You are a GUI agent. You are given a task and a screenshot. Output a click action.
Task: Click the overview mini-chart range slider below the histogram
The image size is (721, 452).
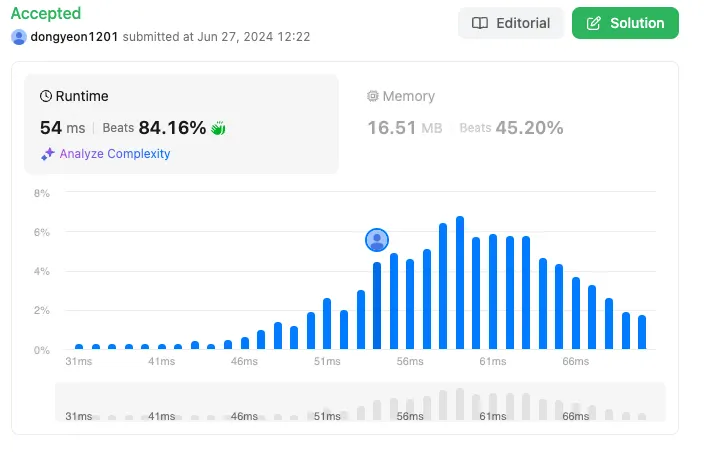pyautogui.click(x=360, y=402)
